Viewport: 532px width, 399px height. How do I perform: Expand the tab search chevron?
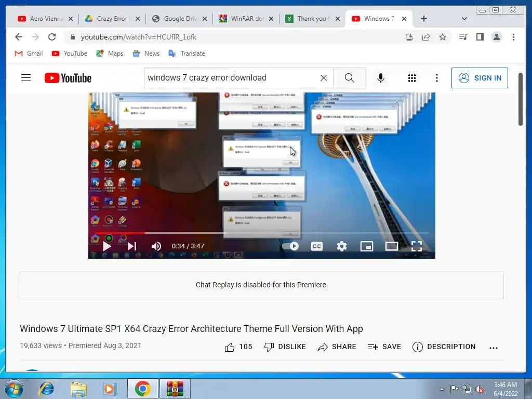[x=464, y=19]
